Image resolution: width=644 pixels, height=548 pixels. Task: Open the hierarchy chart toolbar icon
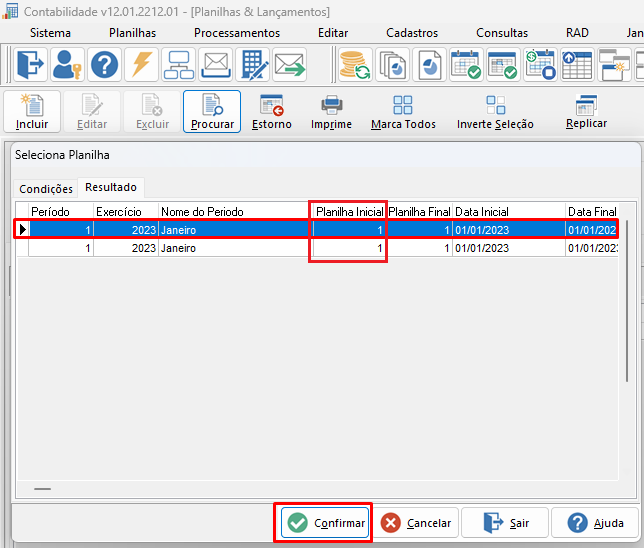(179, 64)
